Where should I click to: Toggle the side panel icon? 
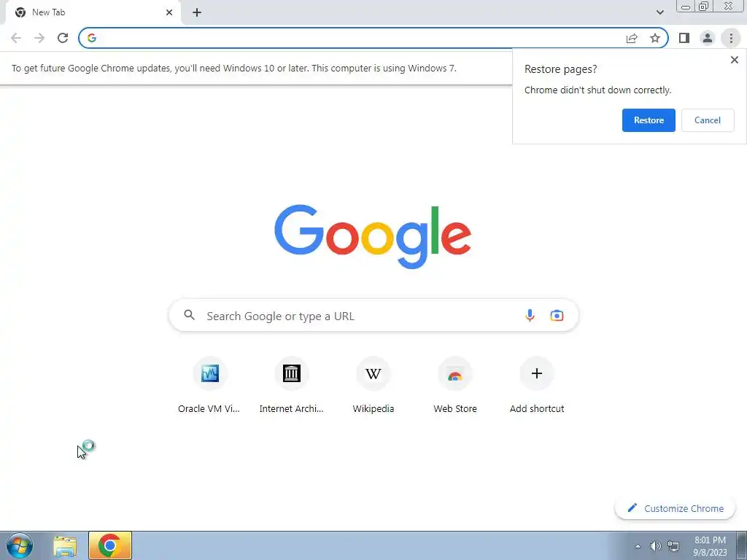(684, 38)
